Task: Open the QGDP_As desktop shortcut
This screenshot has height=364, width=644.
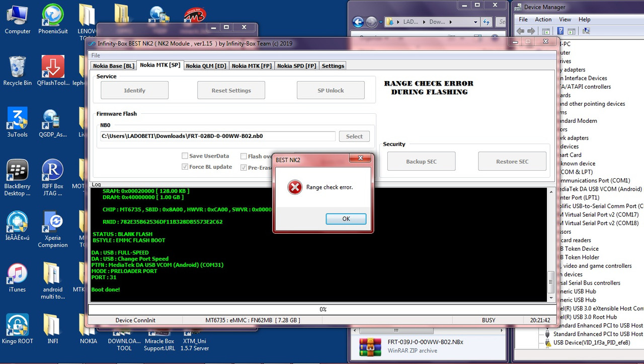Action: (x=53, y=123)
